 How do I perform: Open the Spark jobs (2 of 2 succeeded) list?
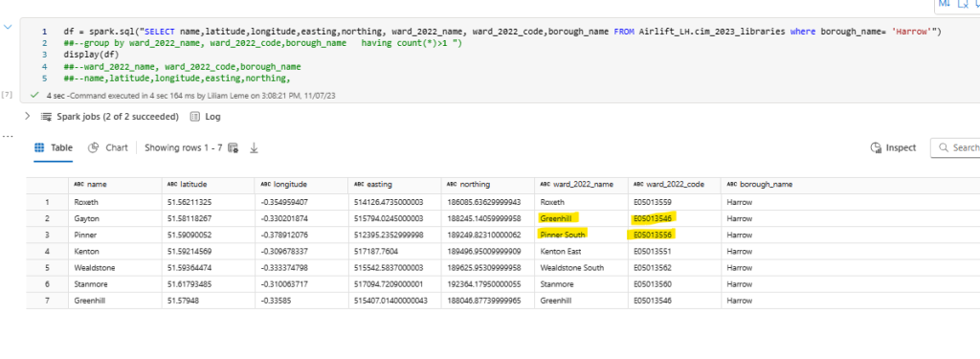(x=118, y=117)
